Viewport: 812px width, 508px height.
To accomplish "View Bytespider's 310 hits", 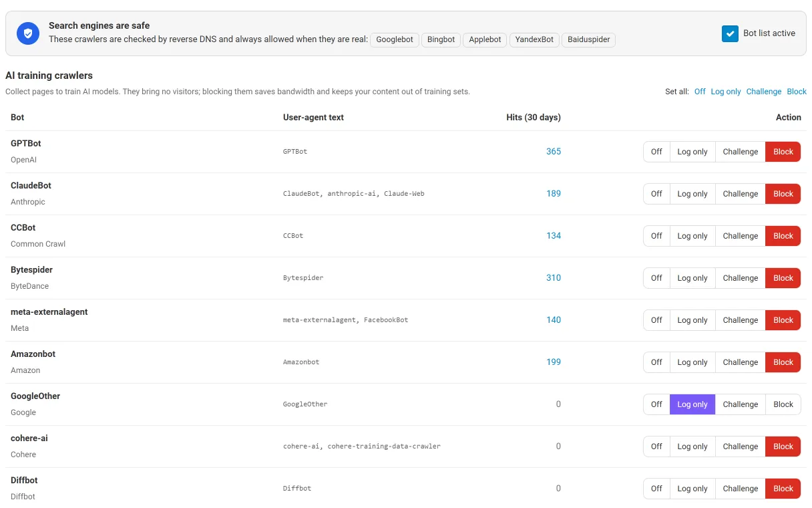I will (x=554, y=278).
